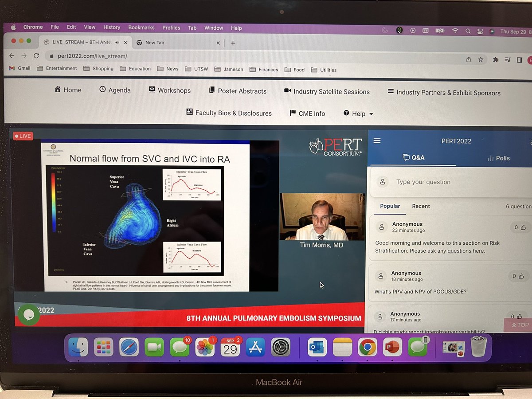Reload the pert2022.com page
The image size is (532, 399).
click(36, 56)
